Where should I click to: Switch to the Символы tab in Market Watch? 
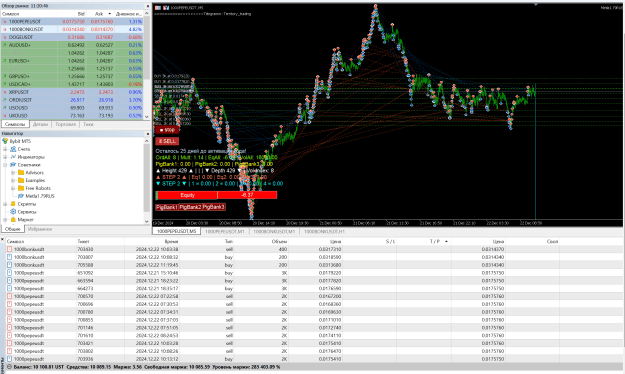tap(15, 124)
